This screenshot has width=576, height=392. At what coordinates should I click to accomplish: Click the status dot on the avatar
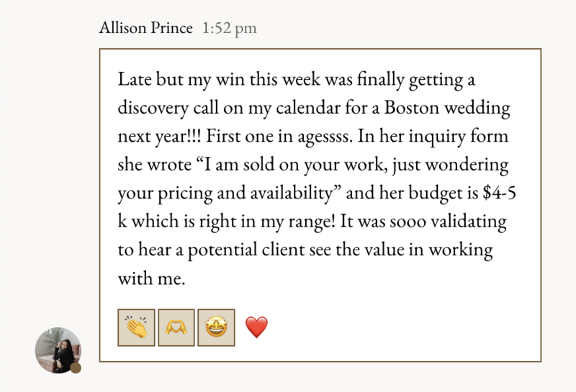pyautogui.click(x=76, y=368)
